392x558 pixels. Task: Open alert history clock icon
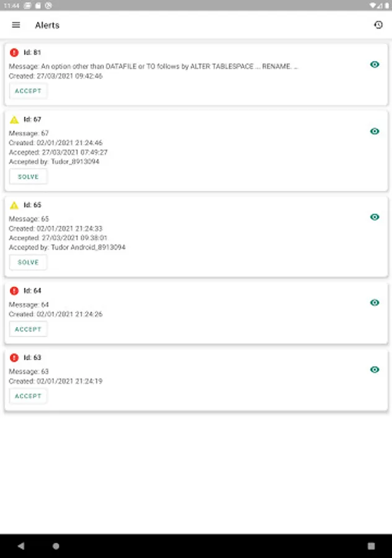(x=378, y=25)
